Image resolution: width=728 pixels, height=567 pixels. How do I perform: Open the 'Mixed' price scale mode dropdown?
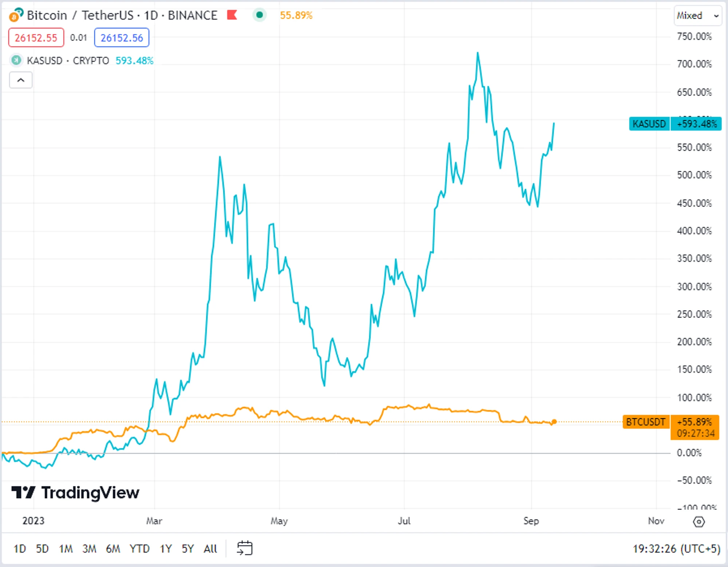[x=697, y=15]
